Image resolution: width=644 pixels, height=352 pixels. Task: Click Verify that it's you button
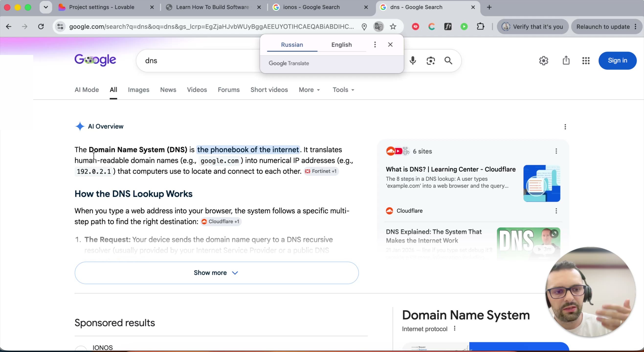pyautogui.click(x=533, y=27)
